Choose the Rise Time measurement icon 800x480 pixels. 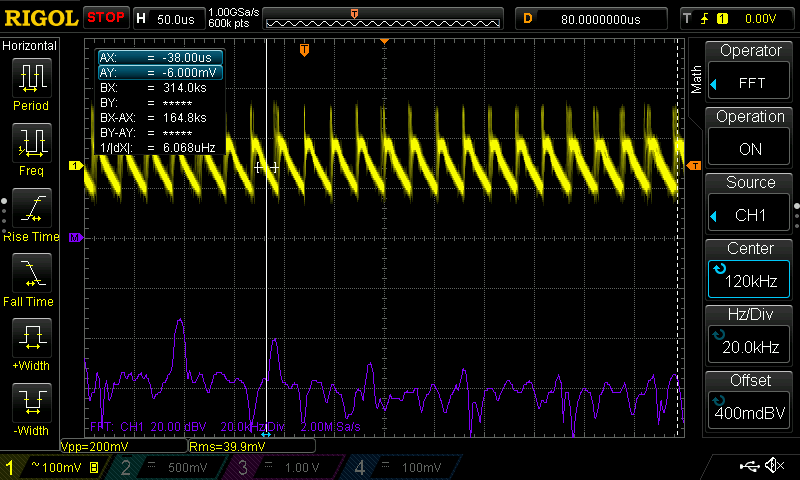coord(32,210)
